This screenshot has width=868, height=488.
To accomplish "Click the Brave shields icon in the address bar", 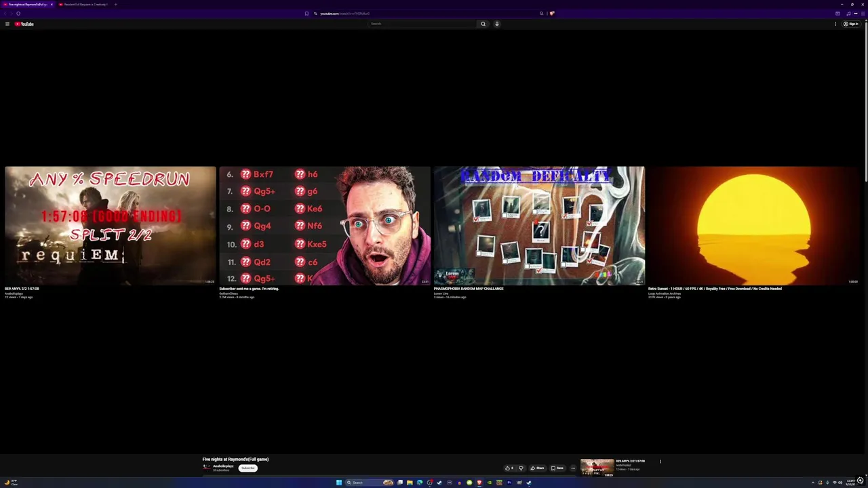I will pyautogui.click(x=552, y=14).
